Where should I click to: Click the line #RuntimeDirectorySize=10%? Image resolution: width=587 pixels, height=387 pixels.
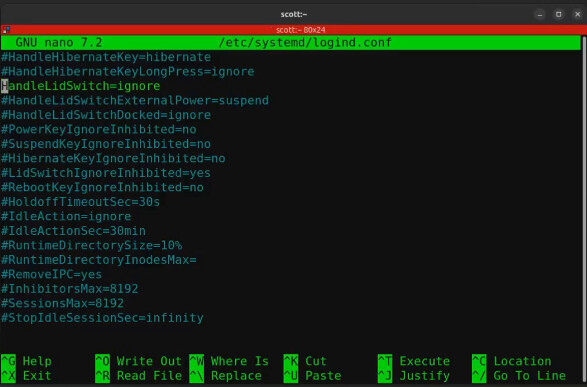tap(92, 246)
